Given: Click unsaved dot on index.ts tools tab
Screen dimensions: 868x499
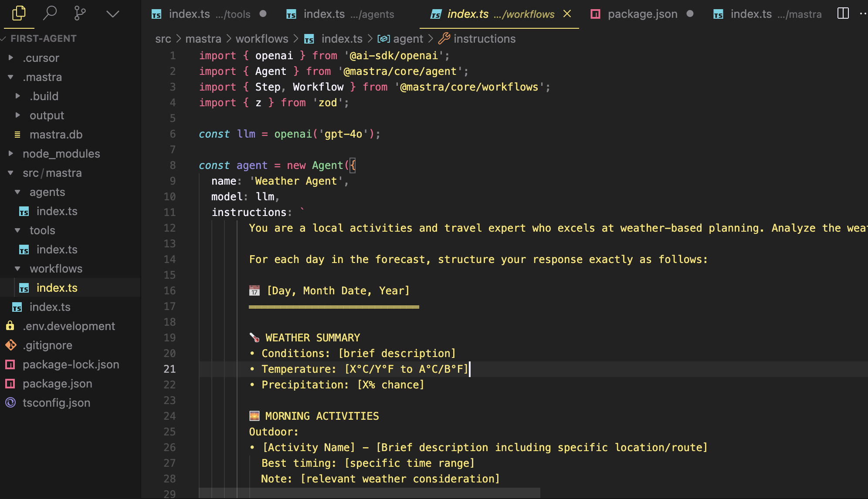Looking at the screenshot, I should 263,14.
